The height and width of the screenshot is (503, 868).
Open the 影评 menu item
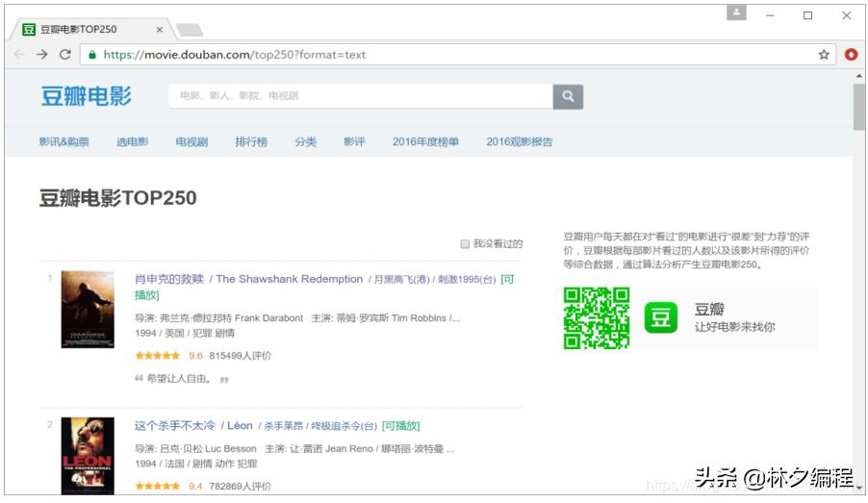354,141
